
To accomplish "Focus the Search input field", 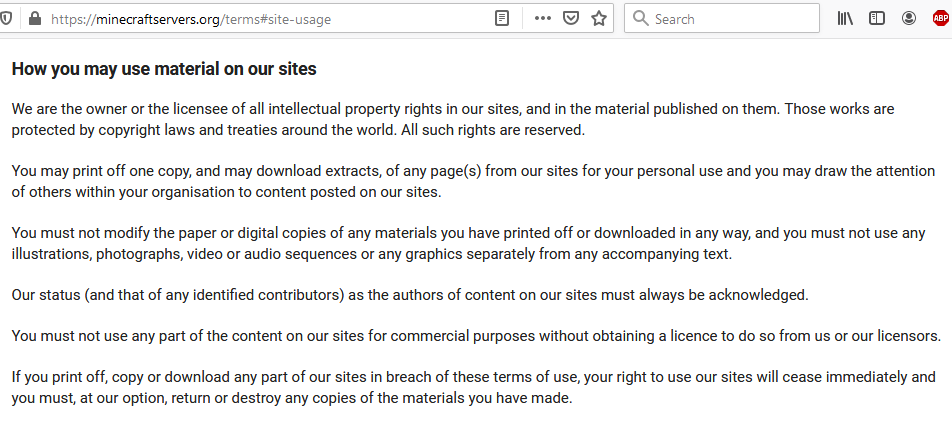I will (722, 19).
